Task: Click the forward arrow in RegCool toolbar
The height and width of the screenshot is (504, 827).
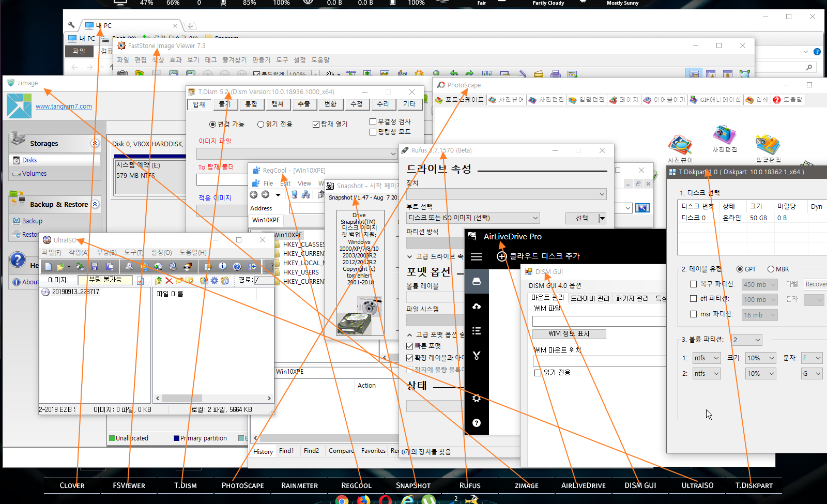Action: point(265,194)
